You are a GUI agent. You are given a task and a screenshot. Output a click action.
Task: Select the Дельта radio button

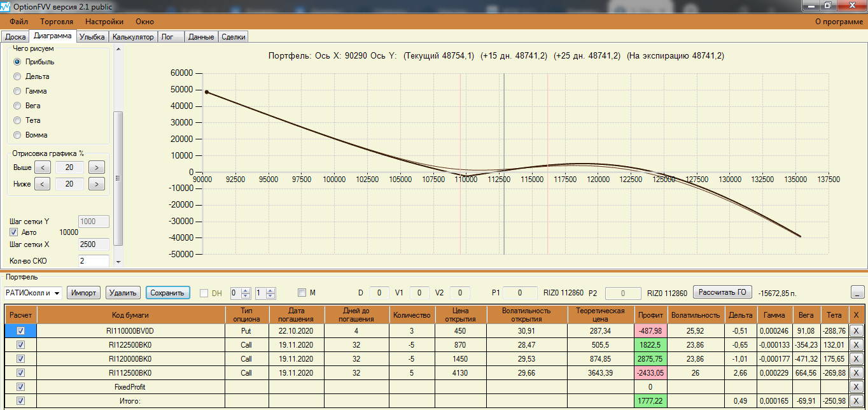pyautogui.click(x=17, y=76)
